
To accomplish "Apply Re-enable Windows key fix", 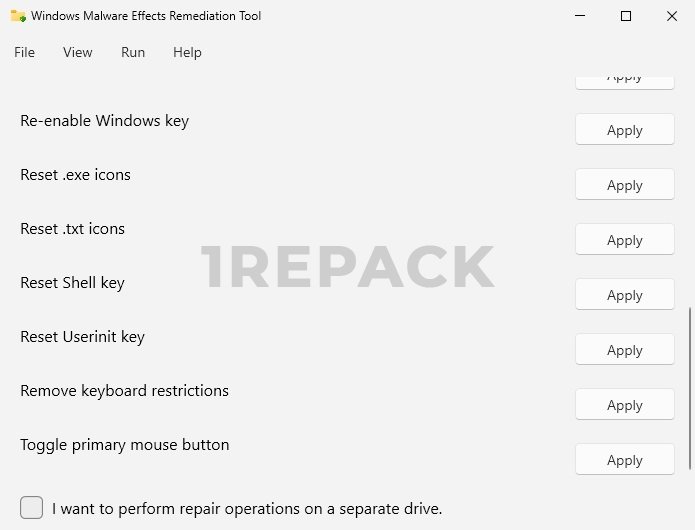I will [624, 130].
